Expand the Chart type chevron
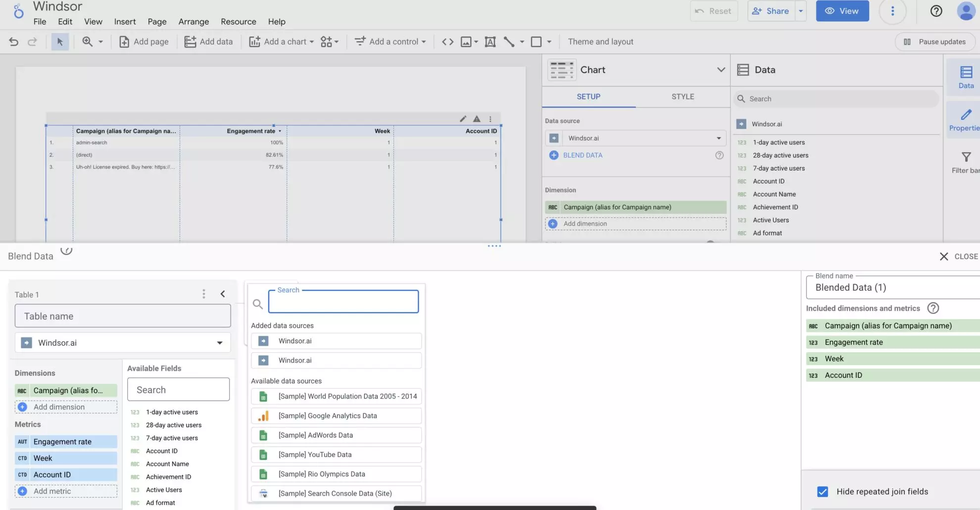 [x=721, y=70]
